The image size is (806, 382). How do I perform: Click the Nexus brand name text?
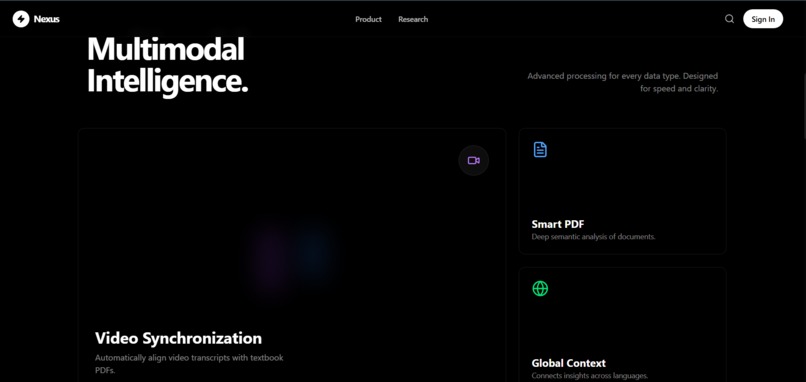[47, 20]
